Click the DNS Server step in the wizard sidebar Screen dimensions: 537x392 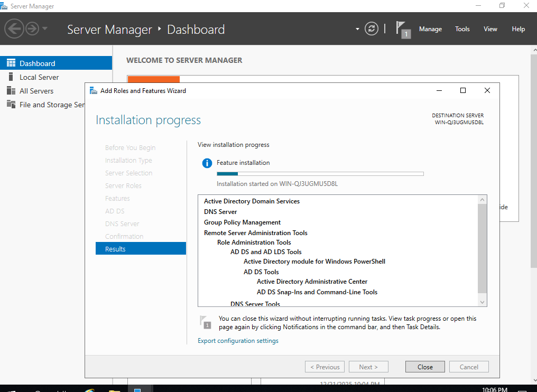point(122,223)
